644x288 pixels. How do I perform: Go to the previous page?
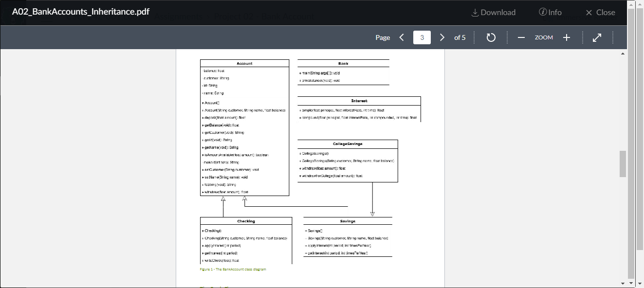[x=402, y=37]
